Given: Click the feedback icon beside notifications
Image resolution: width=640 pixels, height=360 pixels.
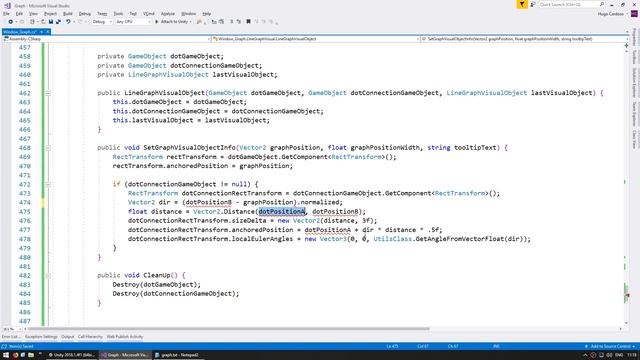Looking at the screenshot, I should point(533,4).
